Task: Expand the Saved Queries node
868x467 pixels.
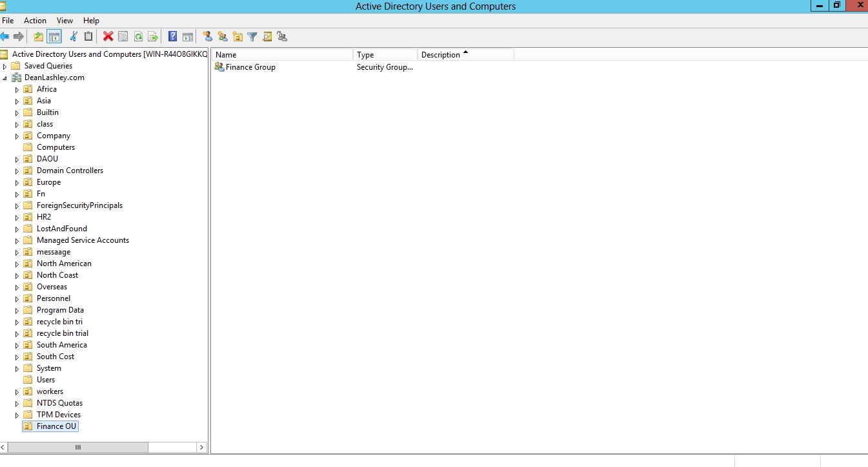Action: (5, 66)
